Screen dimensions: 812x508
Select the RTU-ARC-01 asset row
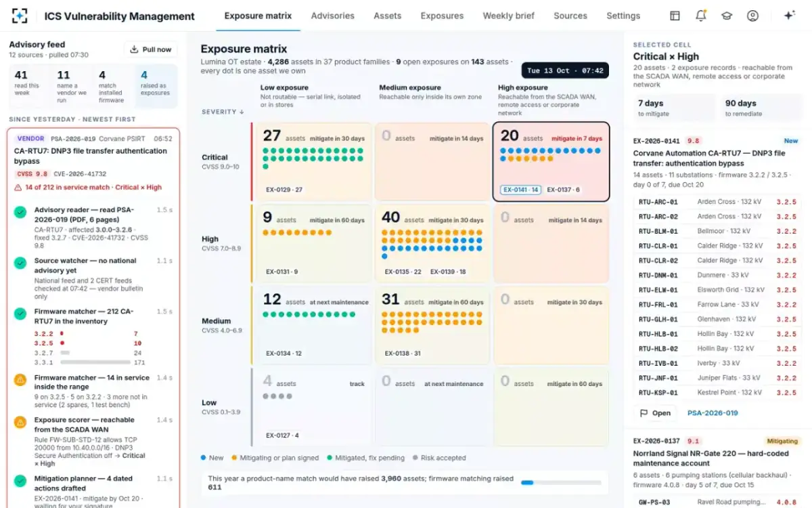(x=717, y=202)
